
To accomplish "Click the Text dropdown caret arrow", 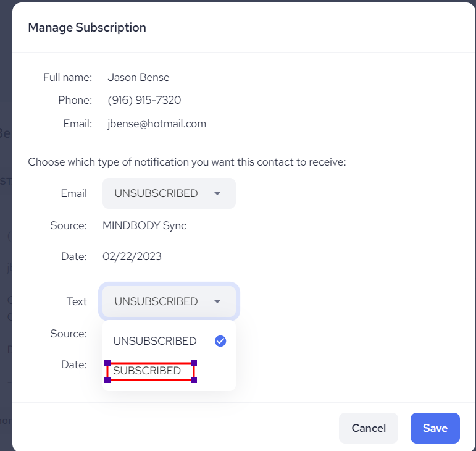I will click(x=217, y=301).
